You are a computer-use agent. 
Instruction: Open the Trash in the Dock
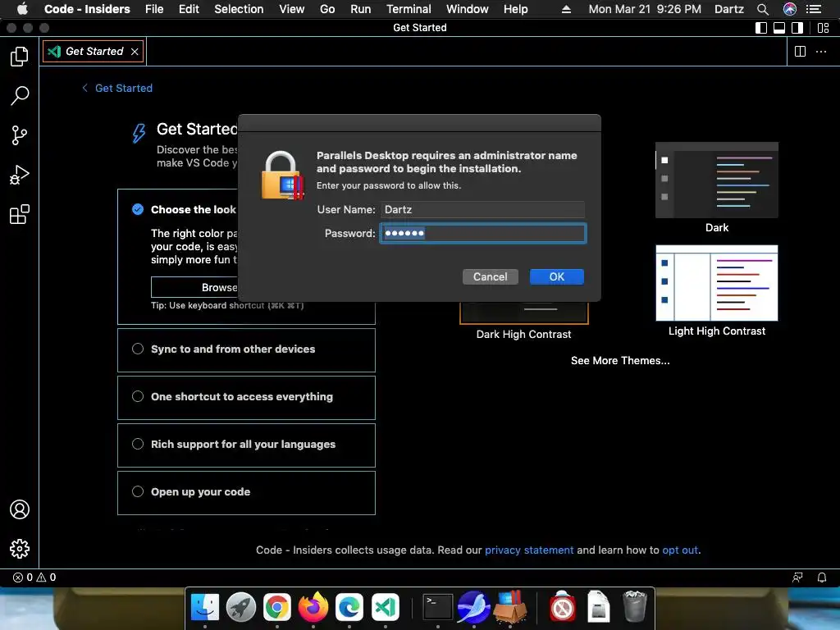[x=635, y=607]
